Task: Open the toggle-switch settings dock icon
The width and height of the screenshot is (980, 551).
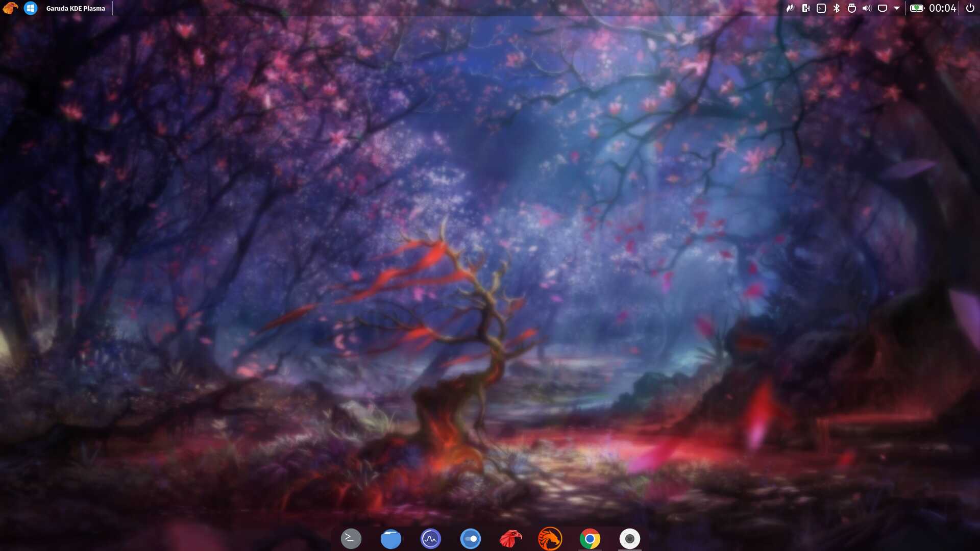Action: [x=471, y=539]
